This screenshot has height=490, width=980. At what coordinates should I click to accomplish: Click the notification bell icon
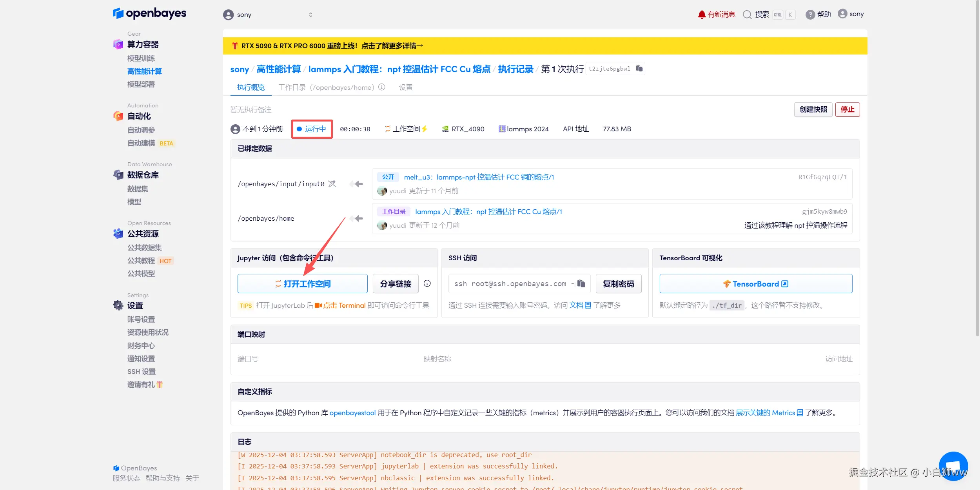(x=701, y=15)
